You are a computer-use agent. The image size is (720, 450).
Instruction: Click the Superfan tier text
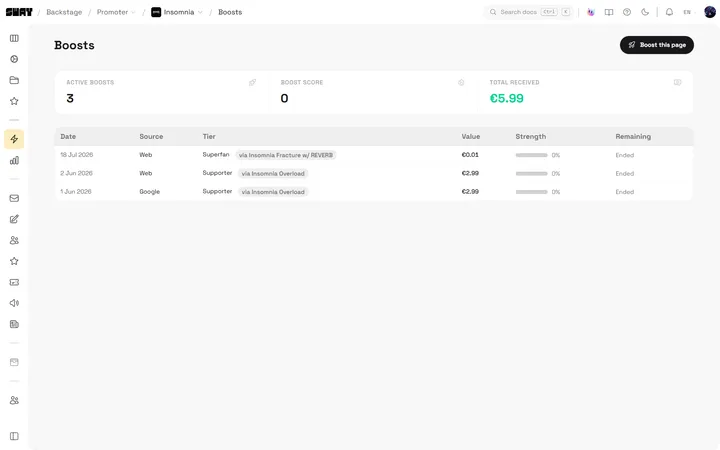pyautogui.click(x=216, y=154)
